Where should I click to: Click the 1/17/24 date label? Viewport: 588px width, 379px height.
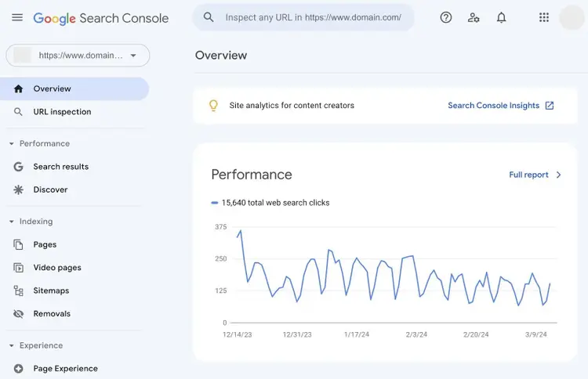(x=357, y=334)
